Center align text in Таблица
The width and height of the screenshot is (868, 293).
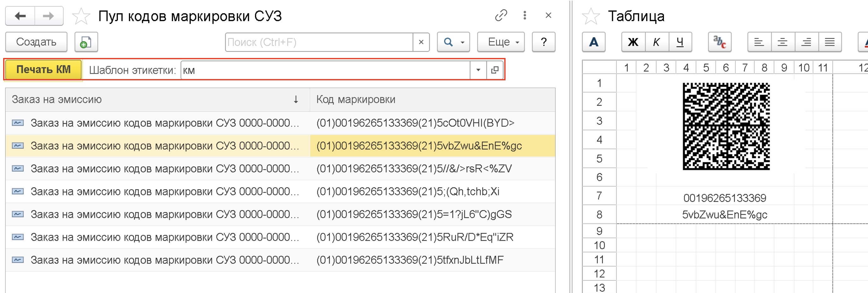pos(783,42)
